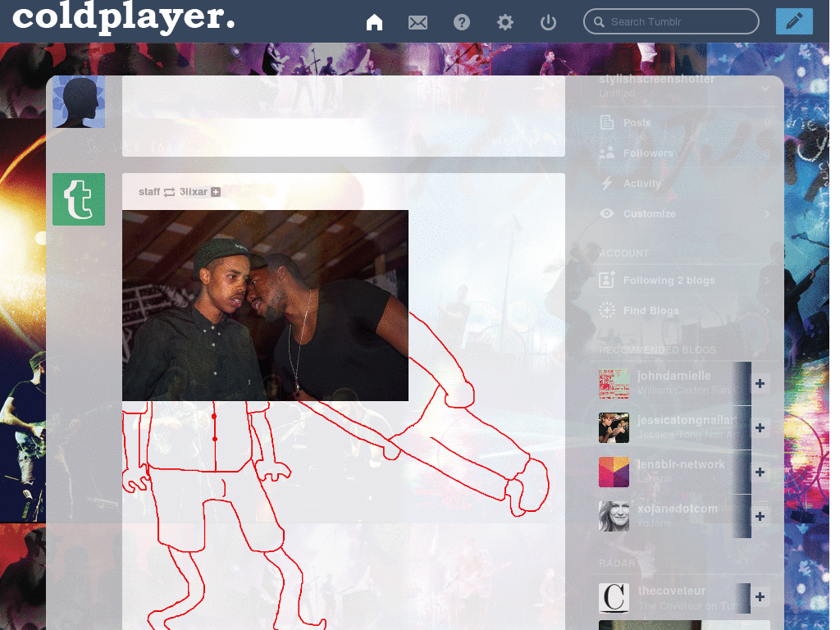Click the Posts document icon
This screenshot has height=630, width=840.
click(x=606, y=123)
